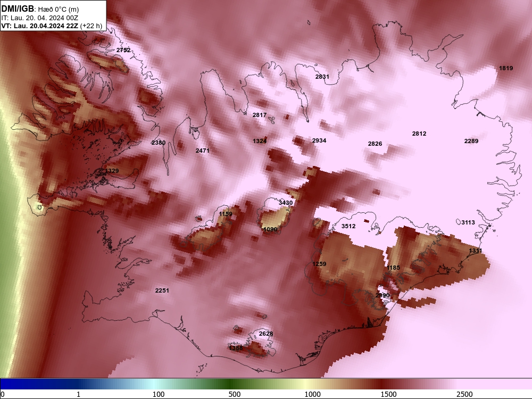Click the map value 2817
The width and height of the screenshot is (532, 399).
(x=260, y=115)
